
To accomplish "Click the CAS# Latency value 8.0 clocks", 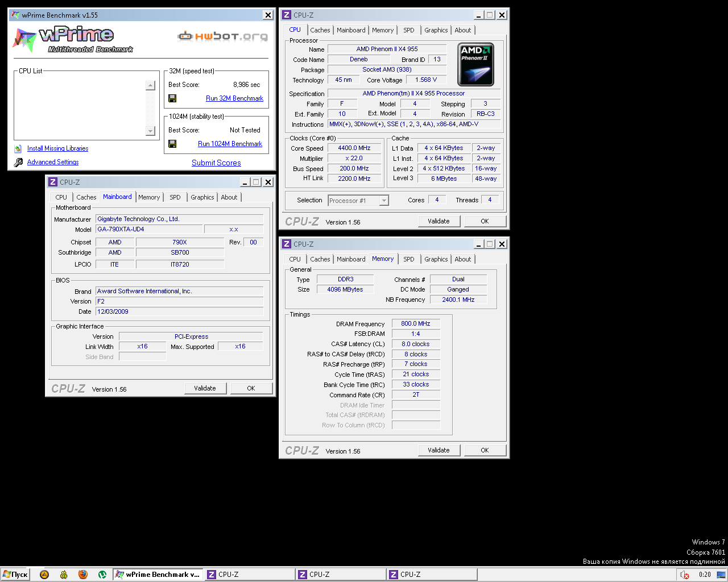I will click(416, 344).
